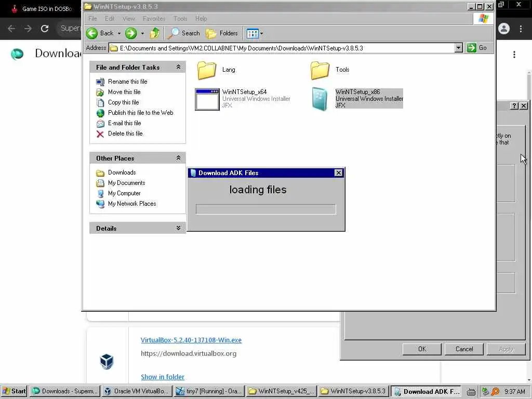Click Delete this file
The width and height of the screenshot is (532, 399).
click(125, 134)
